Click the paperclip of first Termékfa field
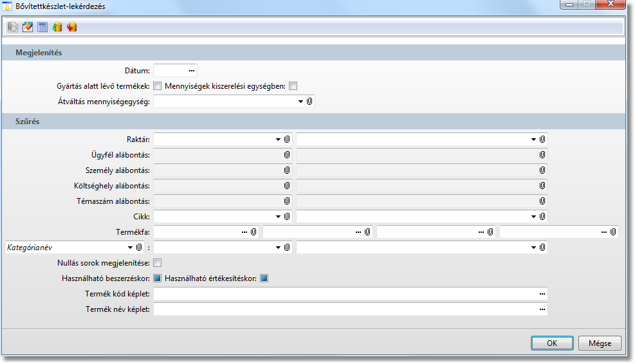Screen dimensions: 635x364 pyautogui.click(x=253, y=232)
